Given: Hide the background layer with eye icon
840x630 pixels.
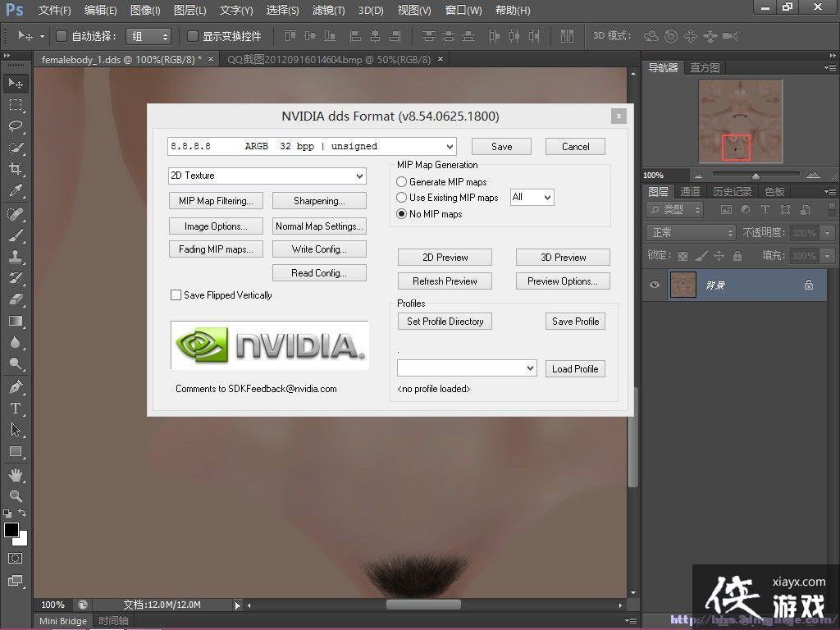Looking at the screenshot, I should pos(655,285).
